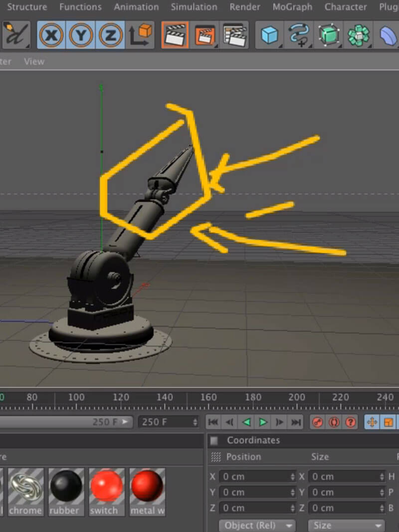Click the red Record keyframe button
The height and width of the screenshot is (532, 399).
click(318, 422)
